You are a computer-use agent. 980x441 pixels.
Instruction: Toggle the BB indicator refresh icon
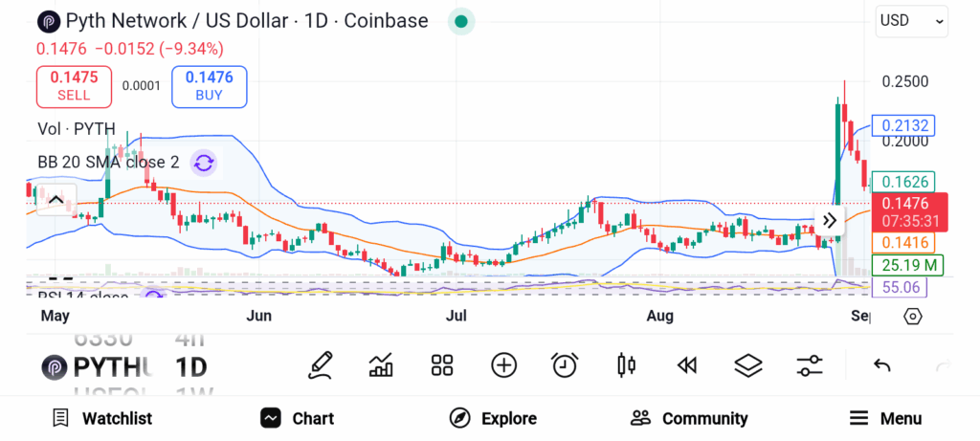click(x=203, y=163)
